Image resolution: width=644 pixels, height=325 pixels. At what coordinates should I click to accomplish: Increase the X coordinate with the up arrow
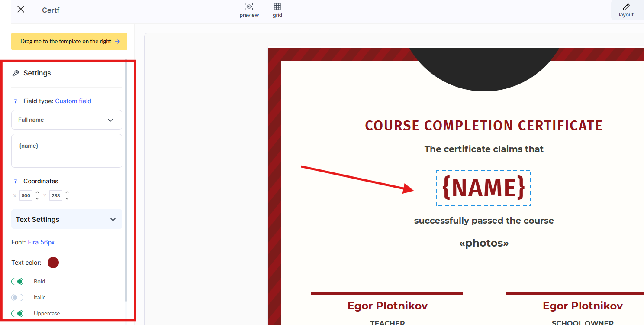37,192
